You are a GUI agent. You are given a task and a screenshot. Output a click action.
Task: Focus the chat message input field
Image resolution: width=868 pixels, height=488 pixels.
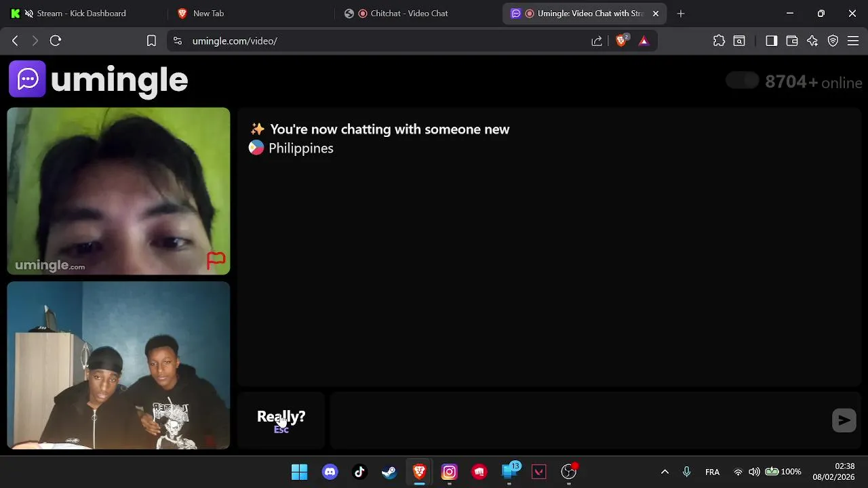coord(580,420)
